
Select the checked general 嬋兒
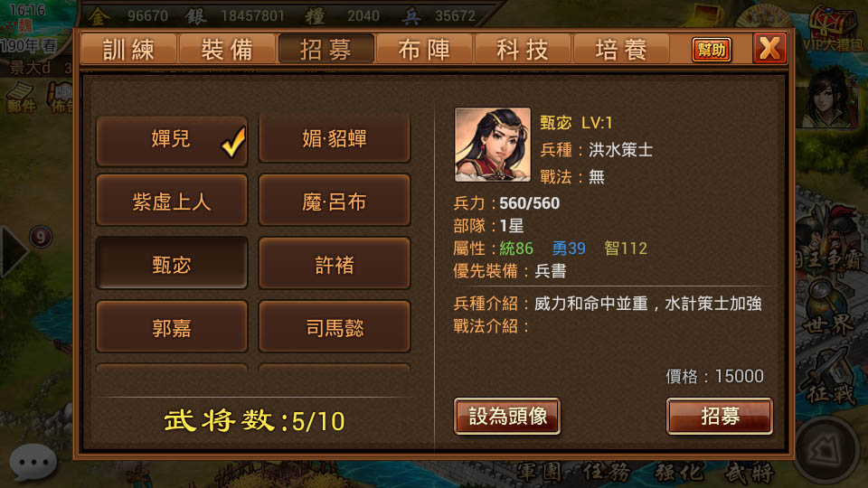pyautogui.click(x=172, y=140)
